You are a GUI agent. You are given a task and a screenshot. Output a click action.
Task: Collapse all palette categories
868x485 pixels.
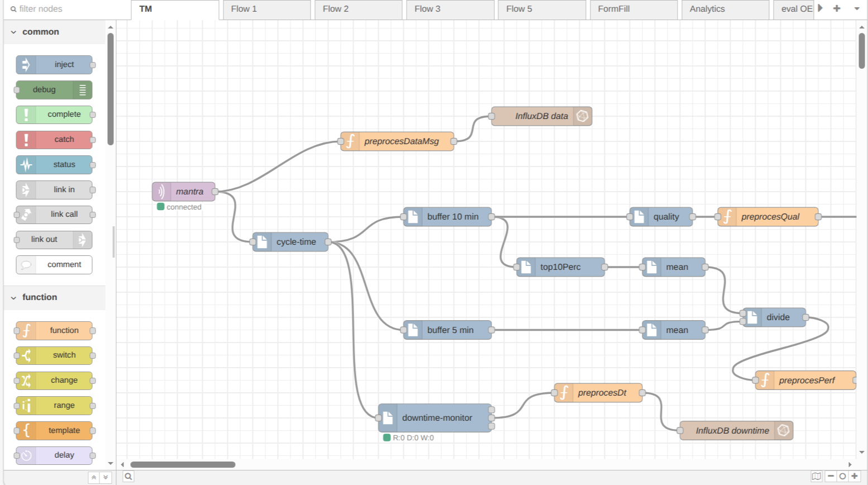pos(94,477)
